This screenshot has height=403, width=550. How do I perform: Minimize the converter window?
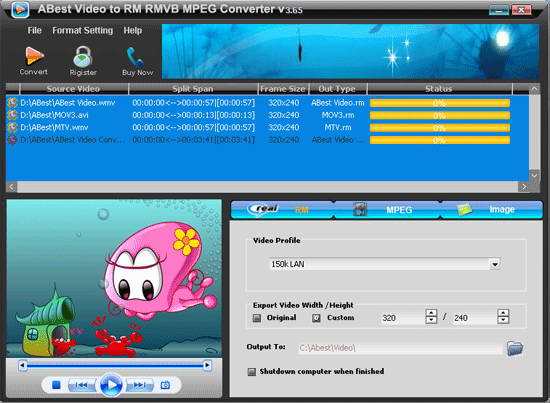click(x=499, y=10)
